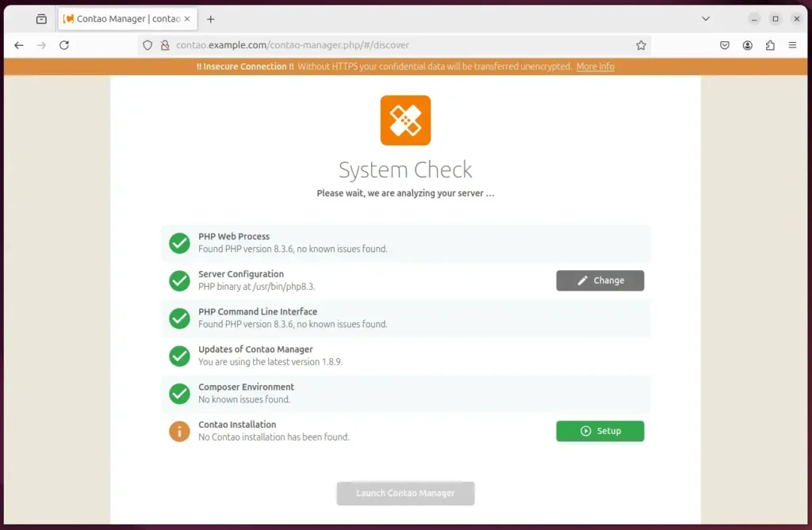812x530 pixels.
Task: Click the 'Composer Environment' title
Action: [246, 387]
